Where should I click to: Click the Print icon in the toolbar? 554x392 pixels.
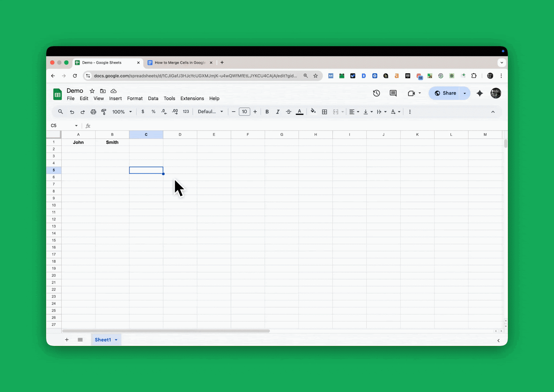pos(93,111)
